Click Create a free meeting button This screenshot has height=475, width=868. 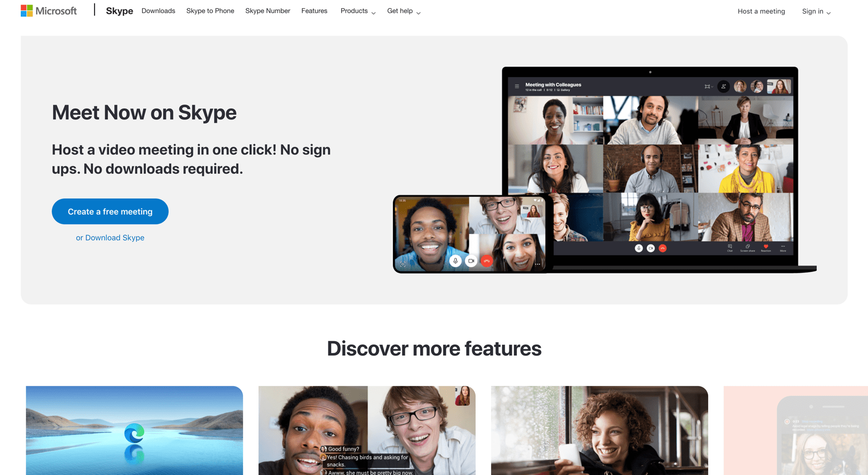[110, 211]
